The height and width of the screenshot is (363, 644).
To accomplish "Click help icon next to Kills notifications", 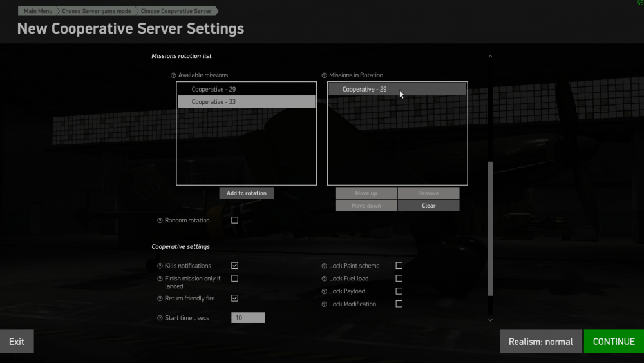I will click(x=160, y=266).
